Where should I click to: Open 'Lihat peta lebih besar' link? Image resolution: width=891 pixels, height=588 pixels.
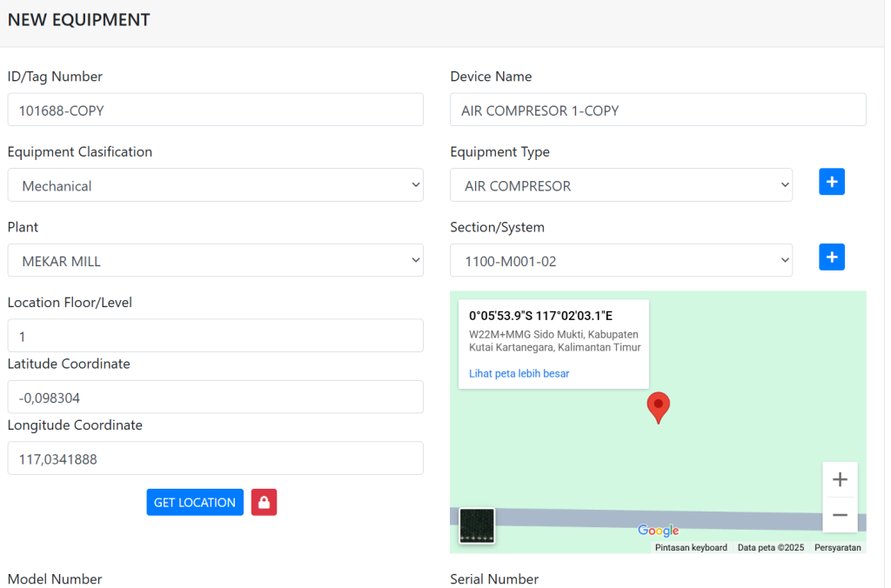[x=519, y=374]
